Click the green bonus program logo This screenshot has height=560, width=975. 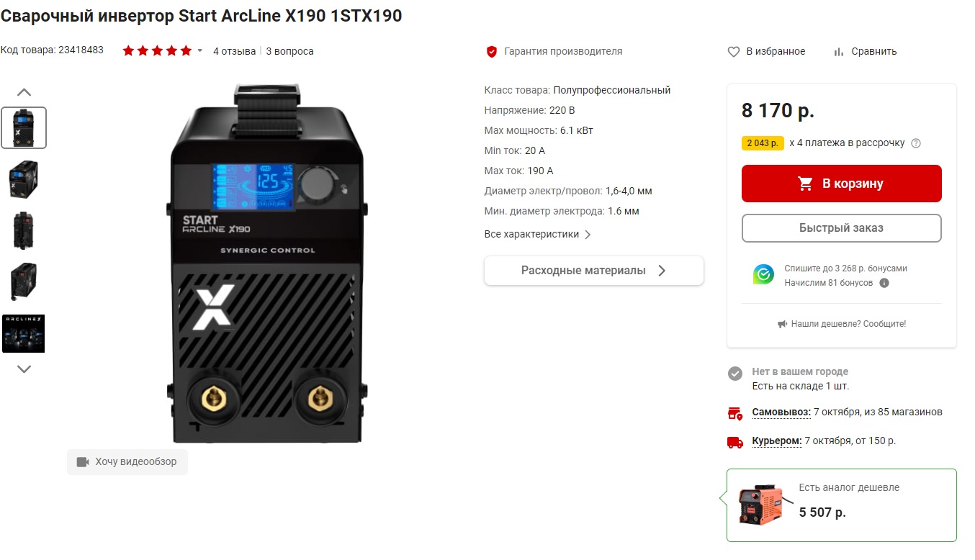763,274
